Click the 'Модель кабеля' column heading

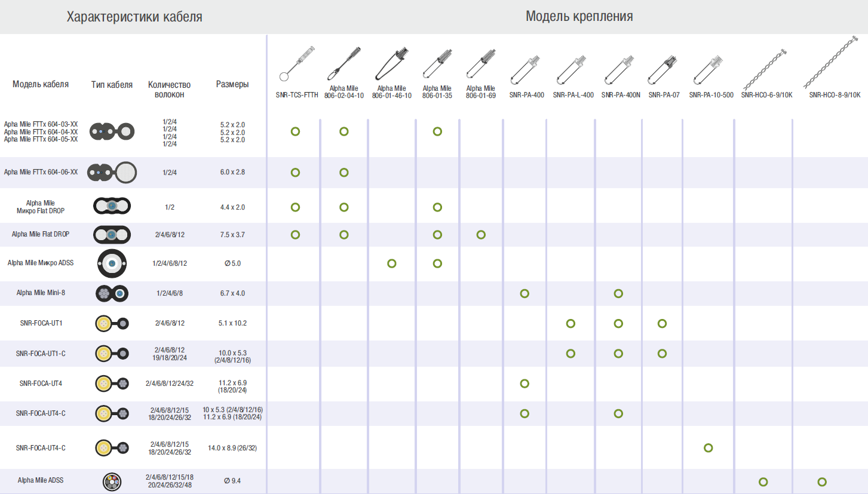(x=41, y=84)
